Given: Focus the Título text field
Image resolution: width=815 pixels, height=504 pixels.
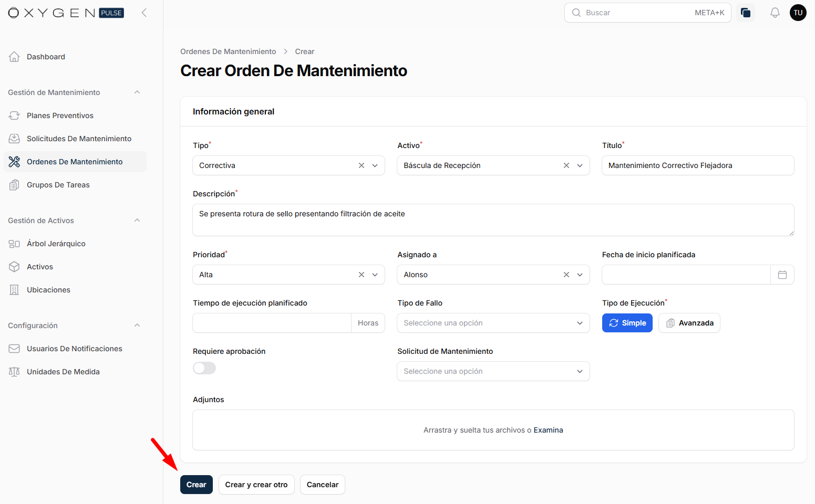Looking at the screenshot, I should (697, 165).
